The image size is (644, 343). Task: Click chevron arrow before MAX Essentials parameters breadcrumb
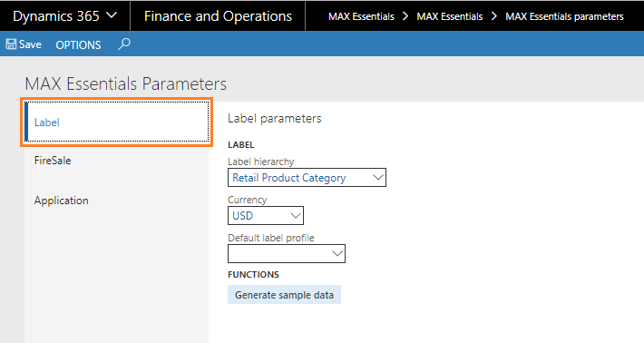tap(494, 16)
